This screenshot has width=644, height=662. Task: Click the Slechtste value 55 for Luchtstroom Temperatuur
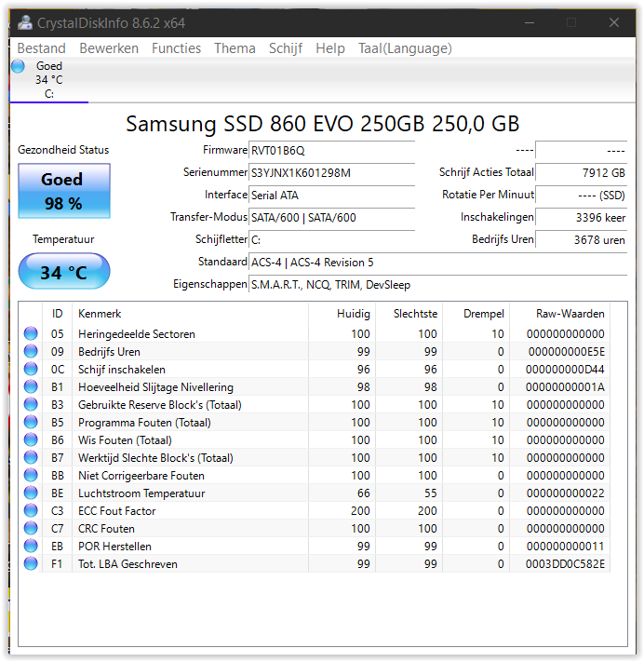pos(431,493)
